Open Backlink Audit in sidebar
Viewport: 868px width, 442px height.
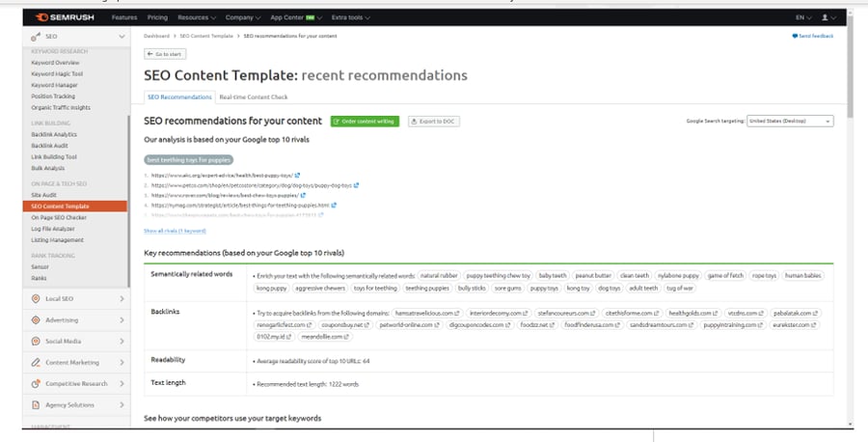click(50, 146)
